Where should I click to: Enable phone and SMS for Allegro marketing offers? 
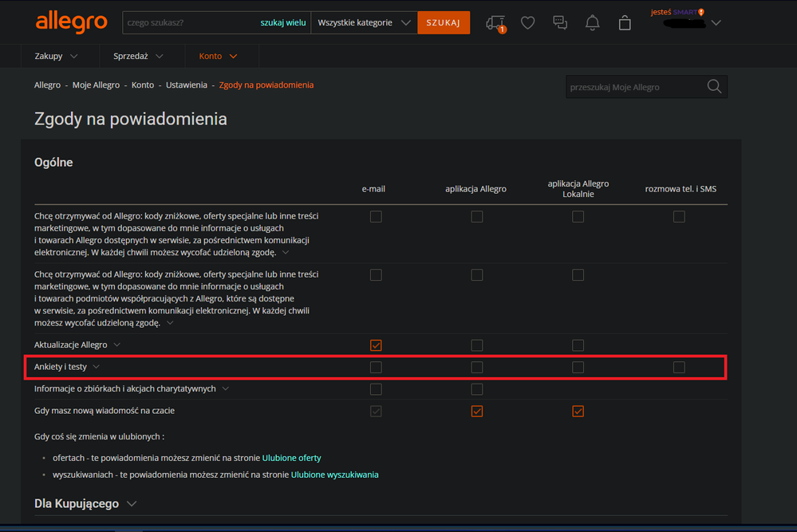[679, 217]
